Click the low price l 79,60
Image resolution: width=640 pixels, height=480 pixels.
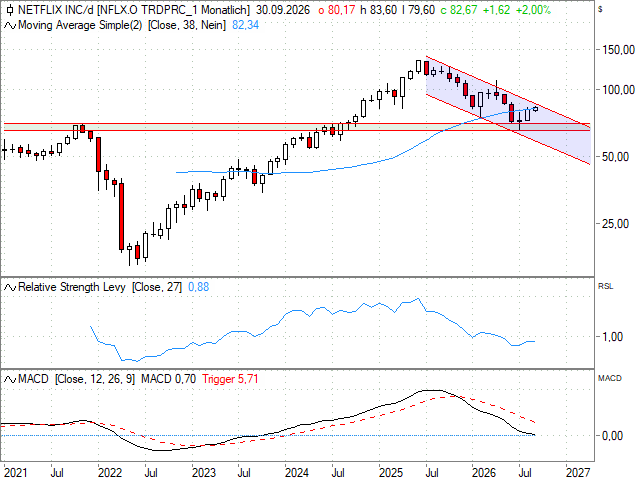click(418, 10)
